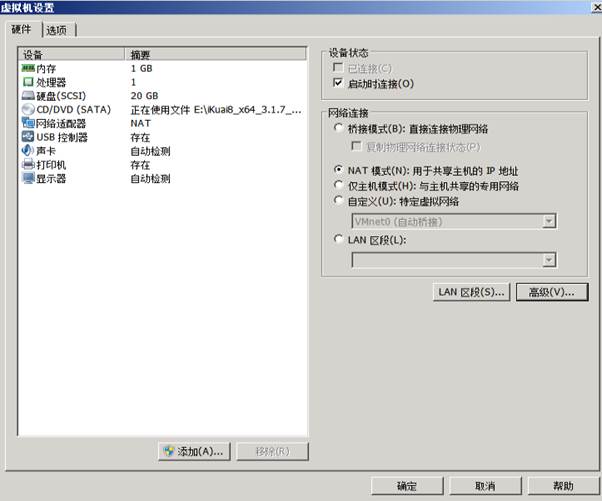Screen dimensions: 602x501
Task: Click the 显示器 display icon
Action: point(28,179)
